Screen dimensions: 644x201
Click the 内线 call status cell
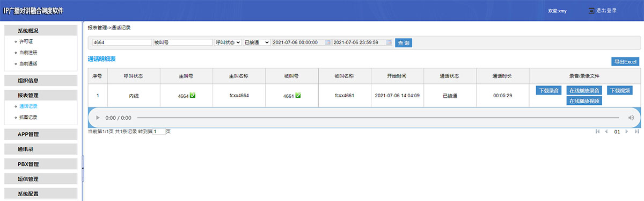click(x=134, y=96)
